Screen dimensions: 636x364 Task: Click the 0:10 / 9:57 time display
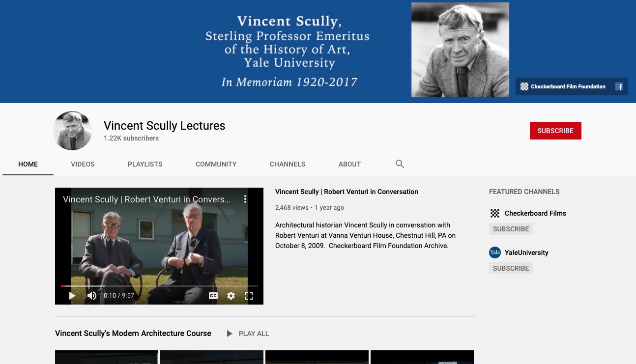119,296
